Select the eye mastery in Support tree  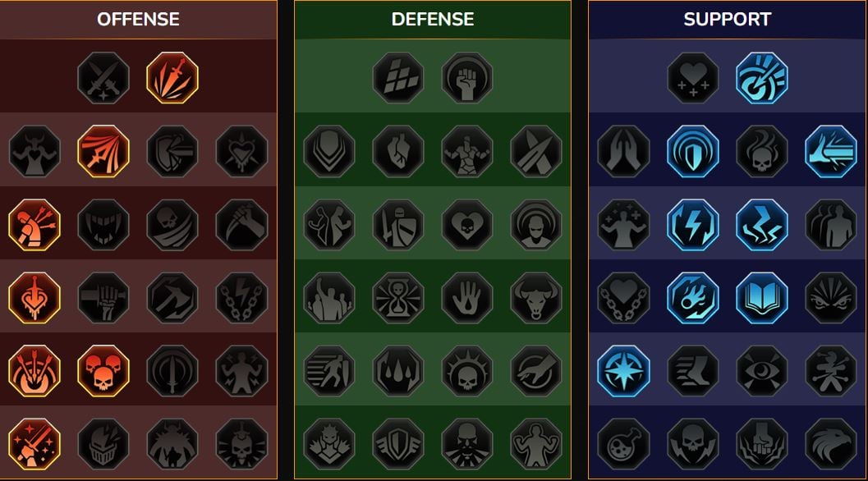coord(762,371)
